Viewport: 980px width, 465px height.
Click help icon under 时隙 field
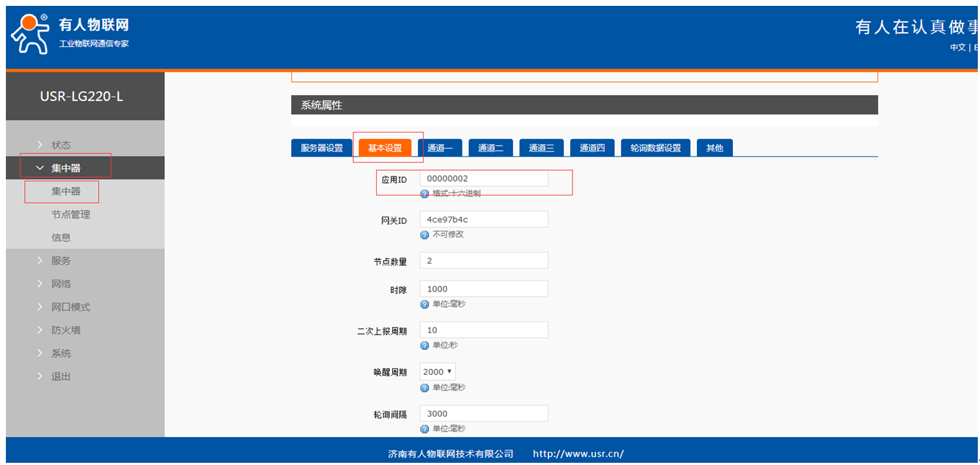pyautogui.click(x=424, y=305)
